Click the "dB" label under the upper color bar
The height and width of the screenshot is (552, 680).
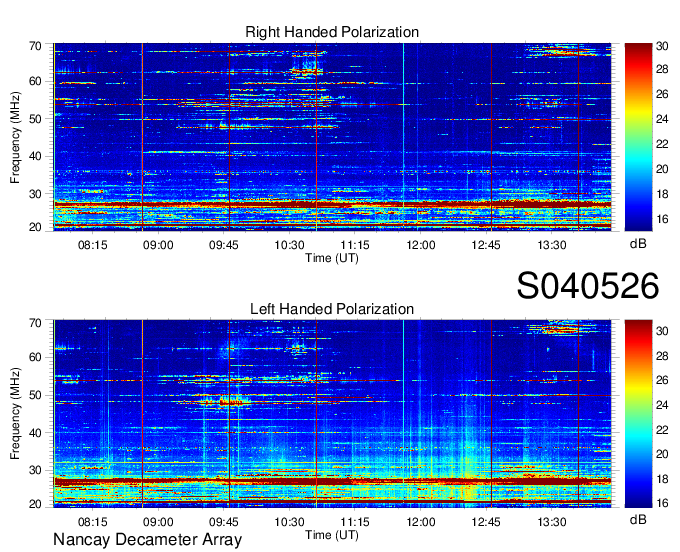(x=638, y=244)
